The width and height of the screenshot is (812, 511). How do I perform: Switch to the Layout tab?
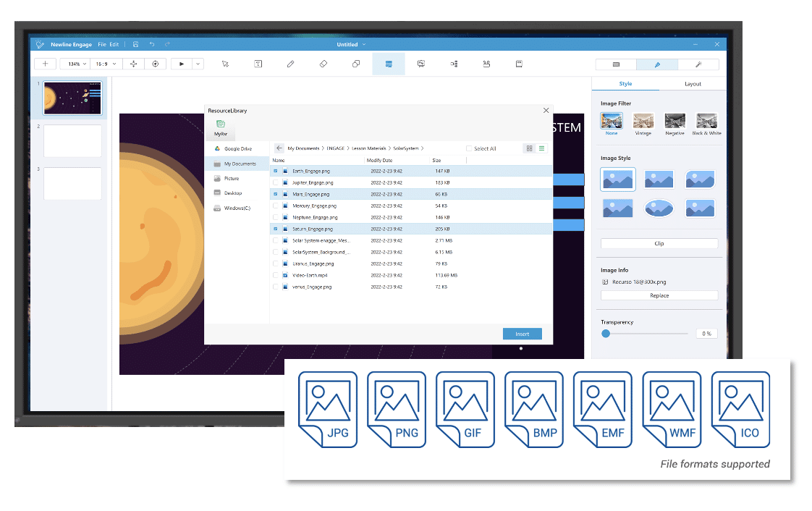point(693,84)
